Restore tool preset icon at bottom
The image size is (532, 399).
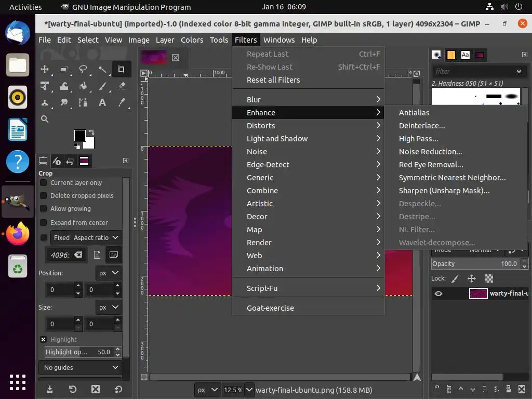72,389
